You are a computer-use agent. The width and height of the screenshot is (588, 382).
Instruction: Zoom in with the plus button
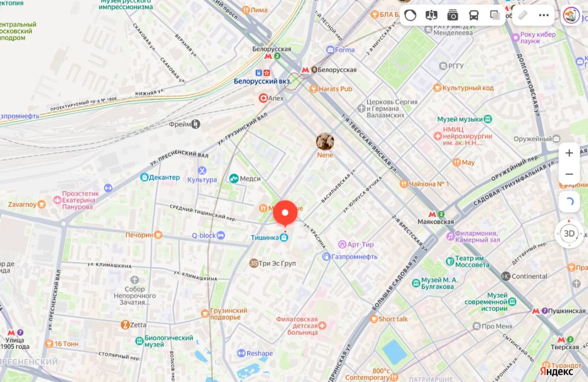click(569, 153)
